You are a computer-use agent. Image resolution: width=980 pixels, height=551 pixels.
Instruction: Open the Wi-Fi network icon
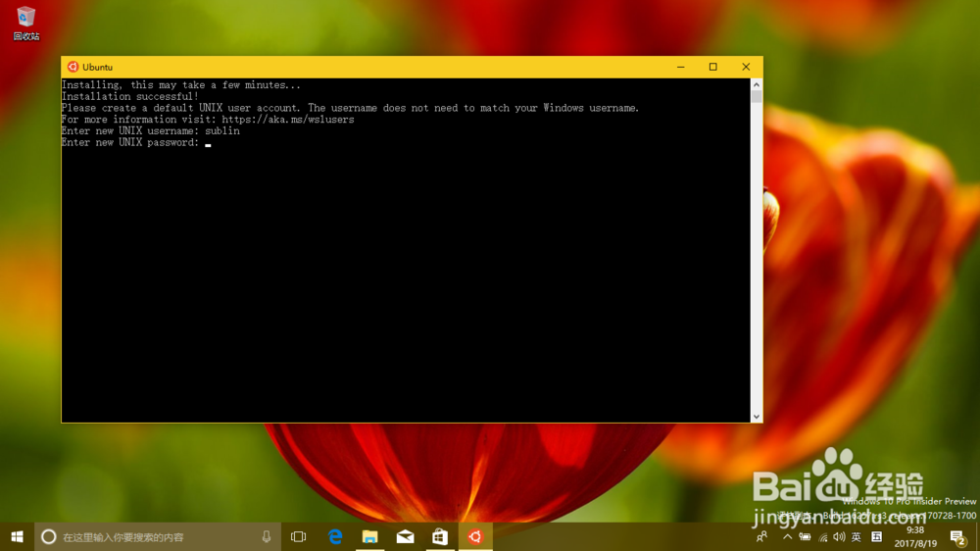(x=822, y=536)
